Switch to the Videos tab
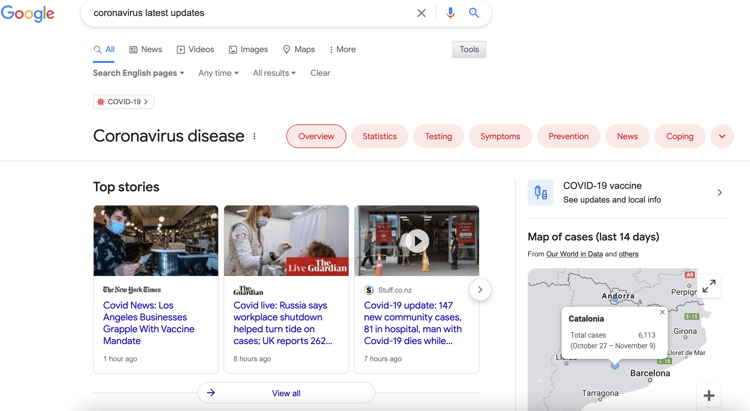Viewport: 750px width, 411px height. point(195,49)
